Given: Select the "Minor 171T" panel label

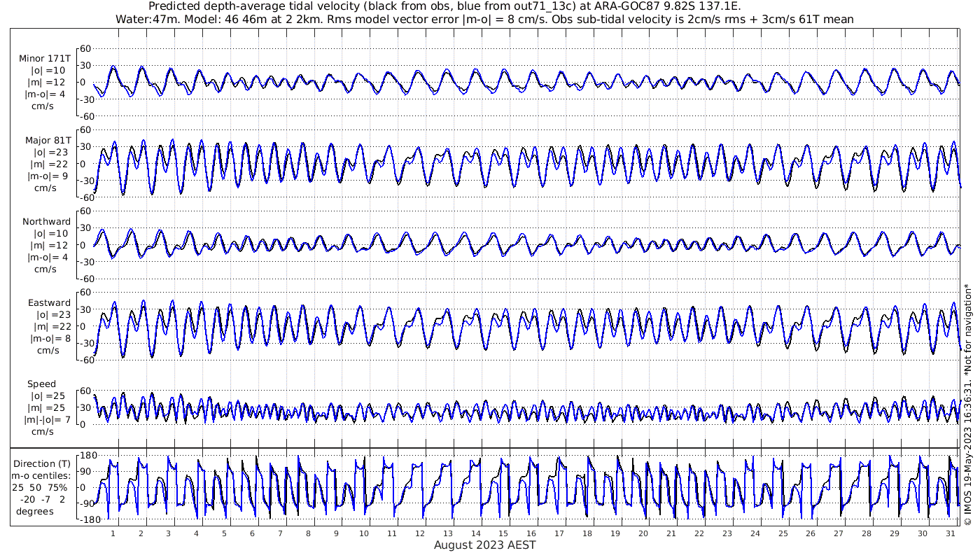Looking at the screenshot, I should (x=45, y=59).
